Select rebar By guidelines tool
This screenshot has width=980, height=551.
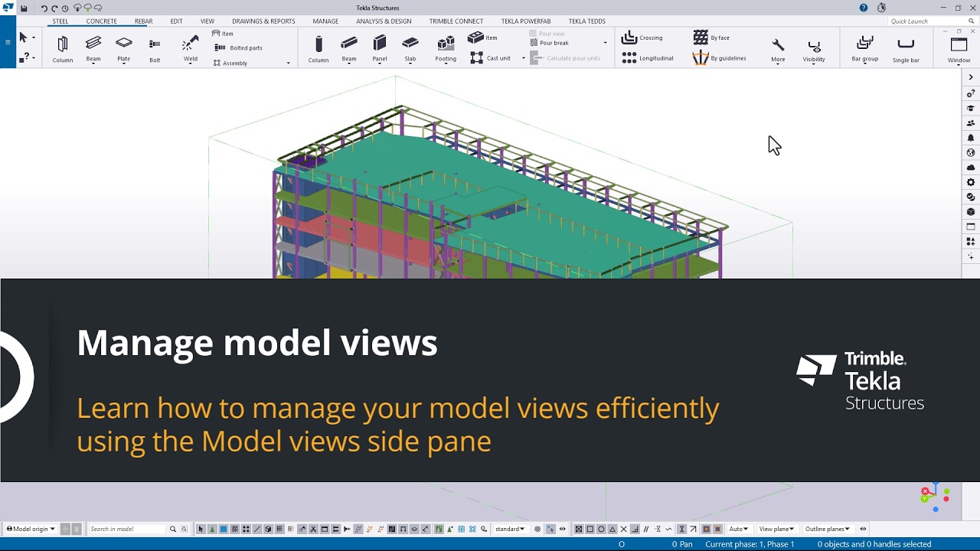point(719,58)
